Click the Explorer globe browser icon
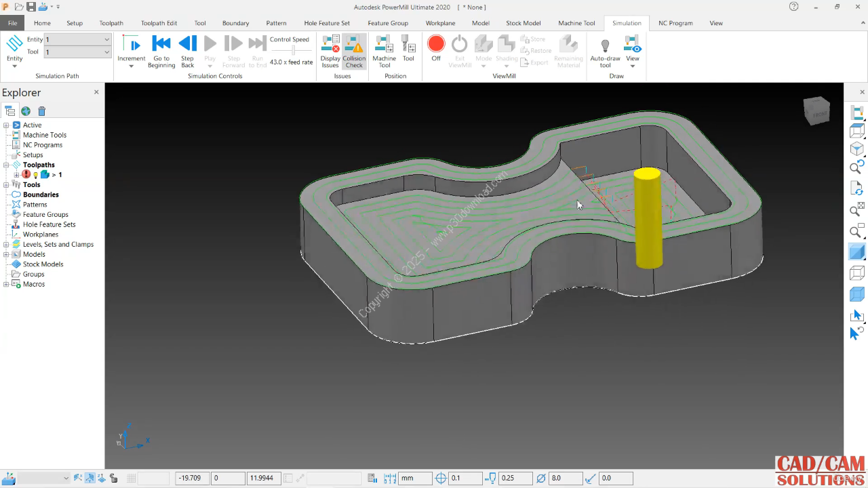This screenshot has width=868, height=488. point(25,111)
